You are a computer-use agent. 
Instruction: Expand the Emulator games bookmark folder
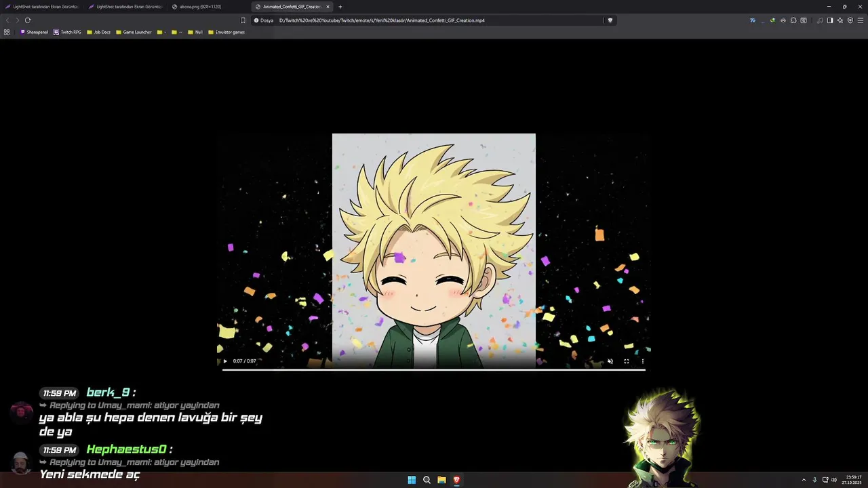[226, 32]
